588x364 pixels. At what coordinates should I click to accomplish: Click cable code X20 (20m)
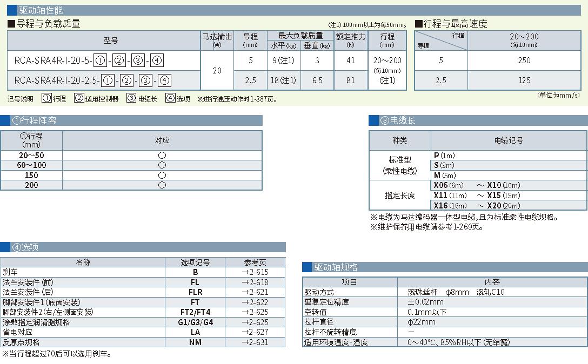pyautogui.click(x=504, y=205)
